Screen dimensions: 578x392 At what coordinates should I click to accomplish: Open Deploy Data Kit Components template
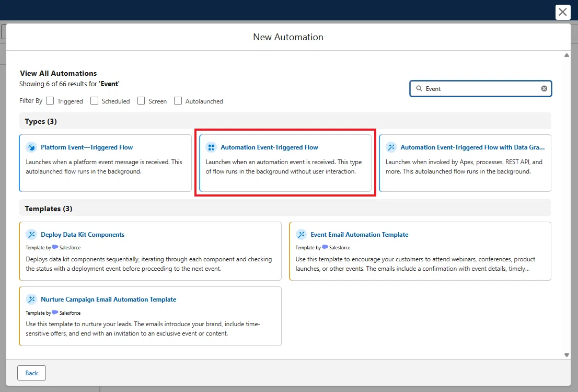(83, 235)
